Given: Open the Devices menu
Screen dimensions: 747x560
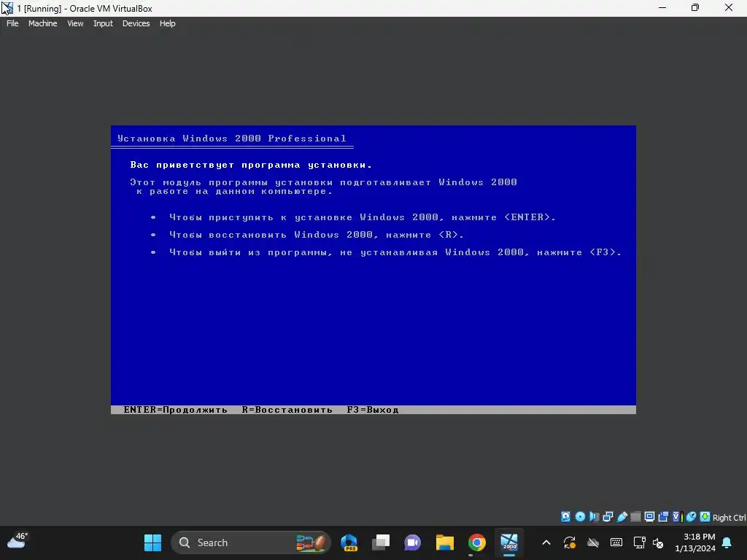Looking at the screenshot, I should click(136, 23).
